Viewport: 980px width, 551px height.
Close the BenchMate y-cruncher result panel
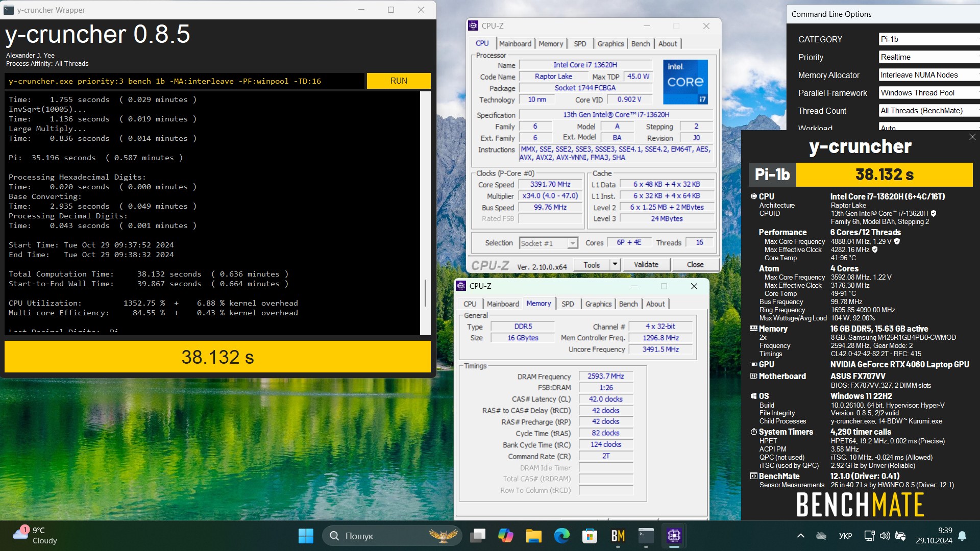(972, 137)
